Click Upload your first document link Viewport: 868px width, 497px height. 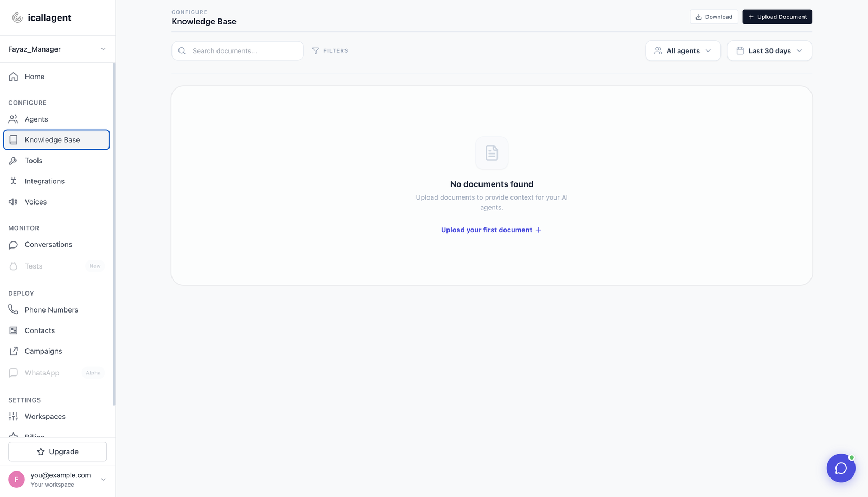coord(492,230)
